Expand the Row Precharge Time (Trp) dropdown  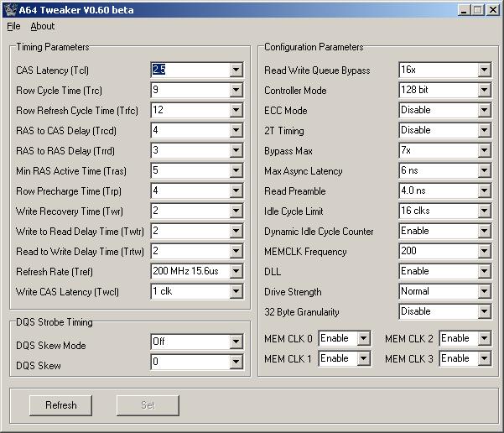pyautogui.click(x=236, y=190)
